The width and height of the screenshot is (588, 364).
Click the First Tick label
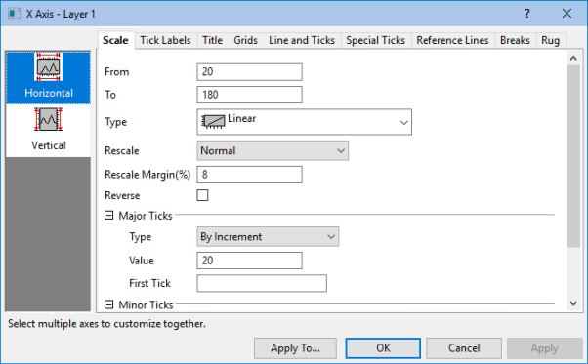click(150, 283)
